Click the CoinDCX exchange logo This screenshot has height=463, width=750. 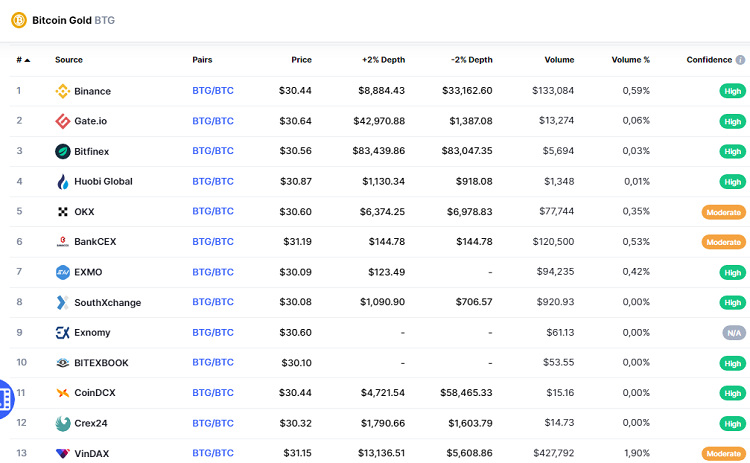63,393
